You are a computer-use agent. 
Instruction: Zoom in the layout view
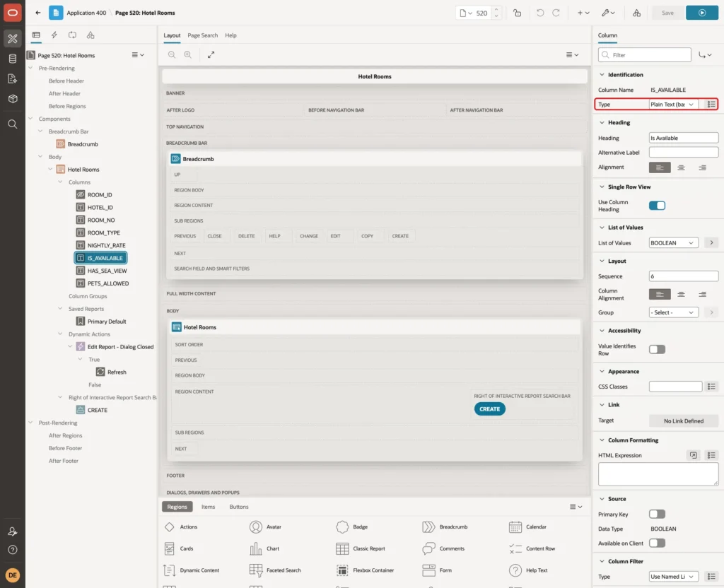tap(187, 55)
